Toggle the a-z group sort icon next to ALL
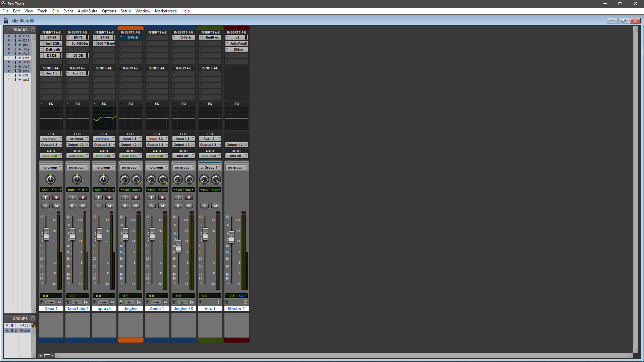 (34, 325)
